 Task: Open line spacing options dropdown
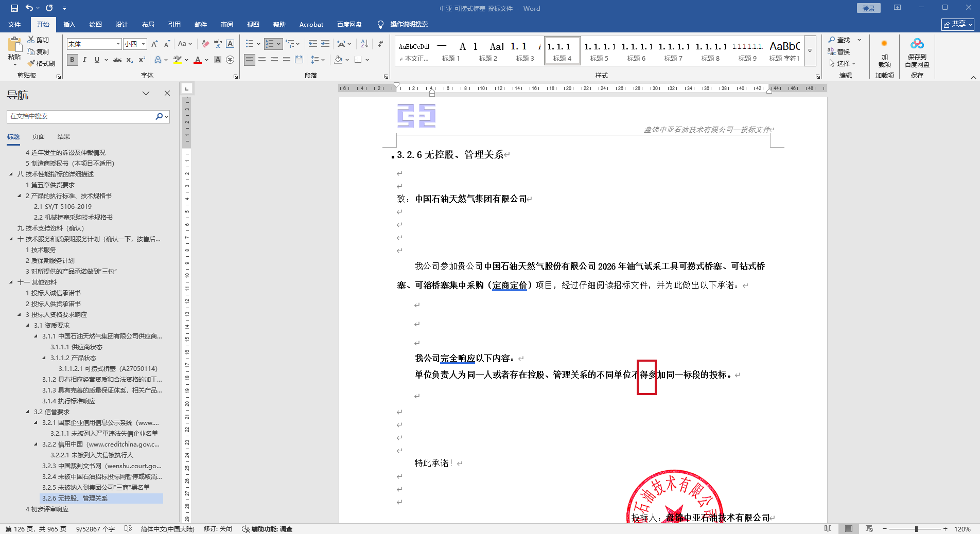point(318,60)
